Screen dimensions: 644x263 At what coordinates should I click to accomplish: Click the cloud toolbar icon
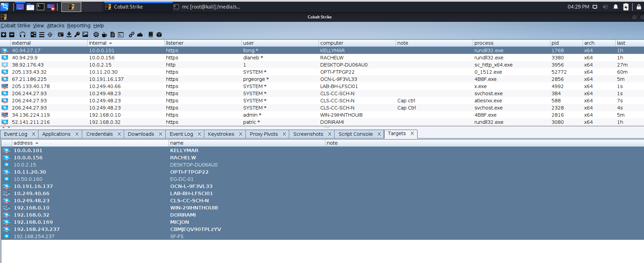(140, 34)
